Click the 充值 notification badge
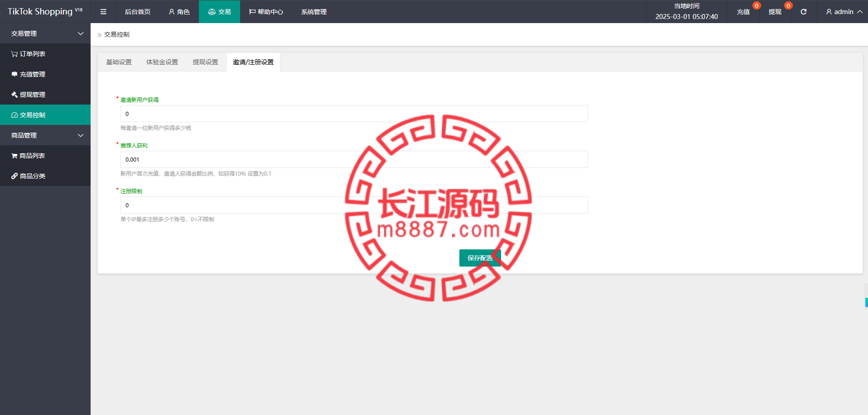 pos(757,5)
